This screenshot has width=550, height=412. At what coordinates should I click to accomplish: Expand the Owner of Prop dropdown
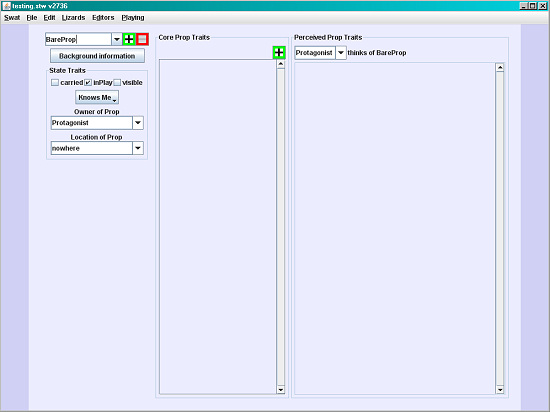click(138, 123)
